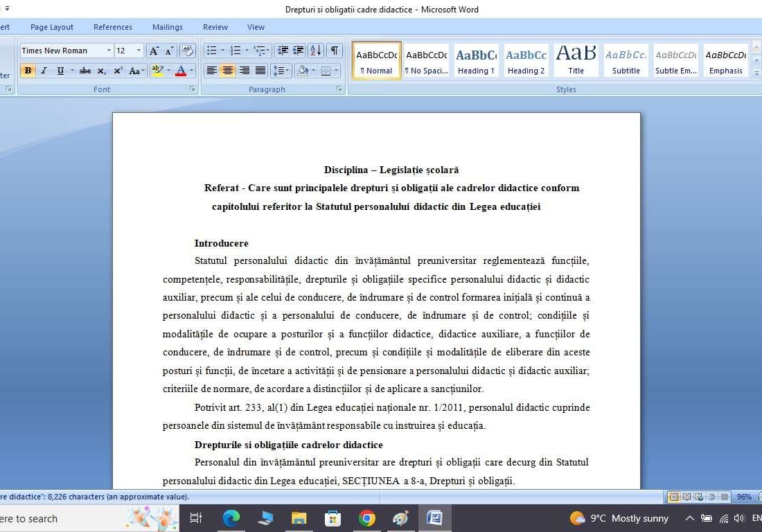The image size is (762, 532).
Task: Open the font color swatch
Action: (180, 71)
